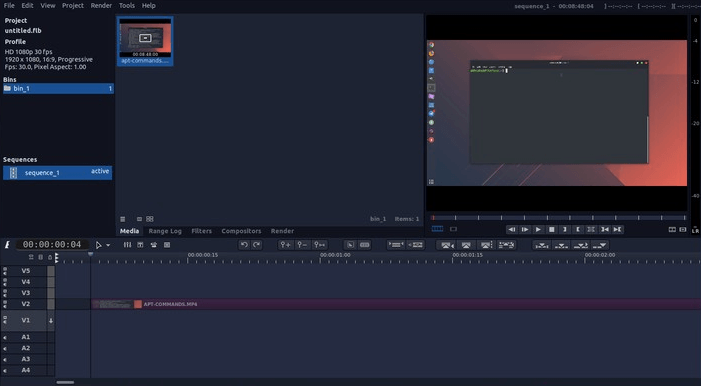Screen dimensions: 701x386
Task: Click the Undo arrow icon
Action: tap(244, 245)
